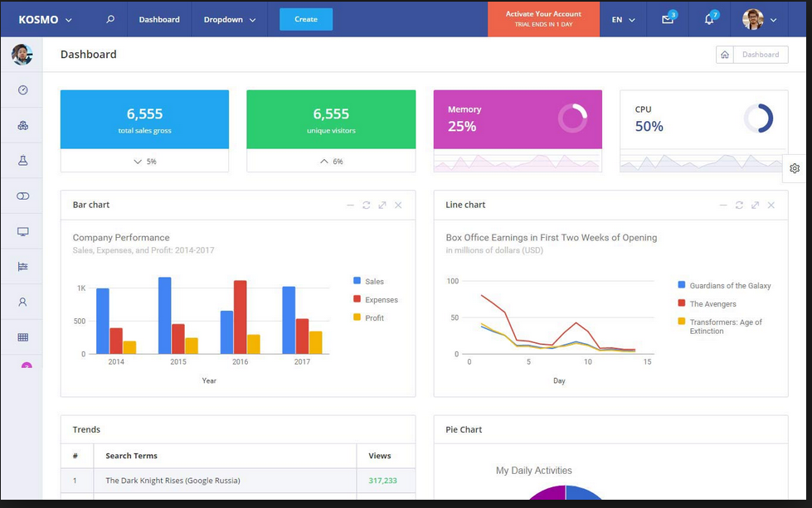Open the sidebar person icon
This screenshot has width=812, height=508.
click(22, 302)
